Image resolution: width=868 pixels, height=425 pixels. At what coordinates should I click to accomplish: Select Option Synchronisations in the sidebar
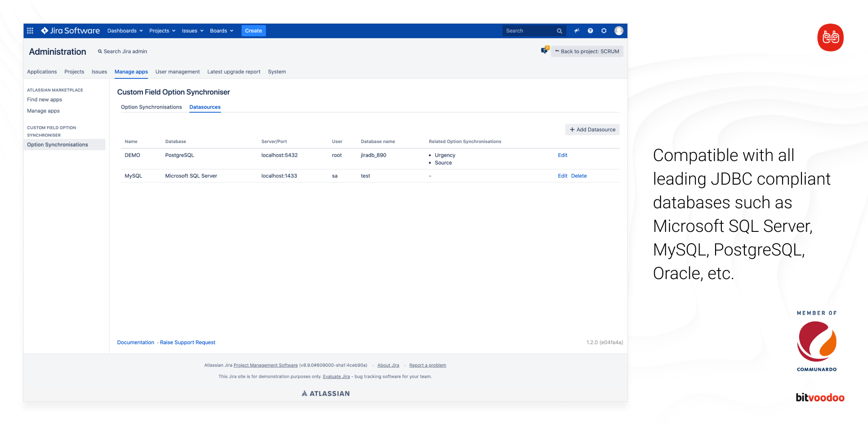click(64, 144)
